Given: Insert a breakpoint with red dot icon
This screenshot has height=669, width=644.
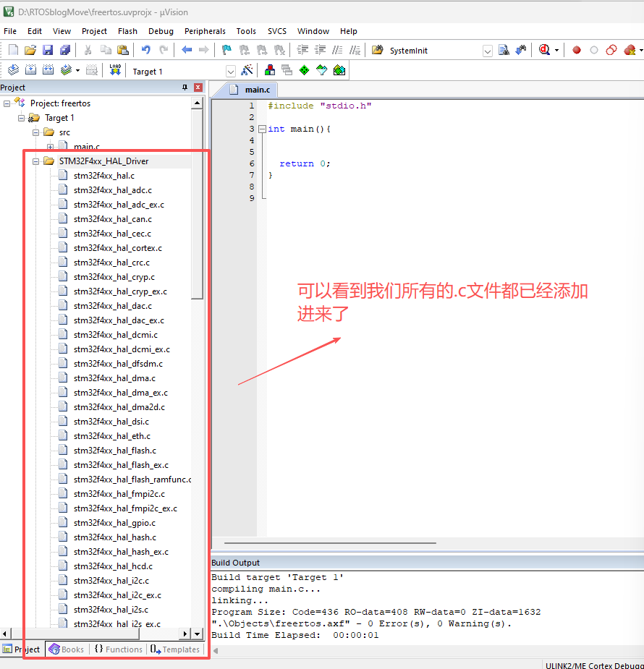Looking at the screenshot, I should pos(577,50).
